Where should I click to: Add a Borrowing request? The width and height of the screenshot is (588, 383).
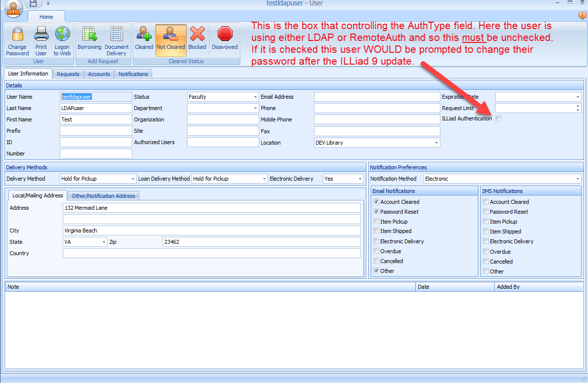(89, 35)
